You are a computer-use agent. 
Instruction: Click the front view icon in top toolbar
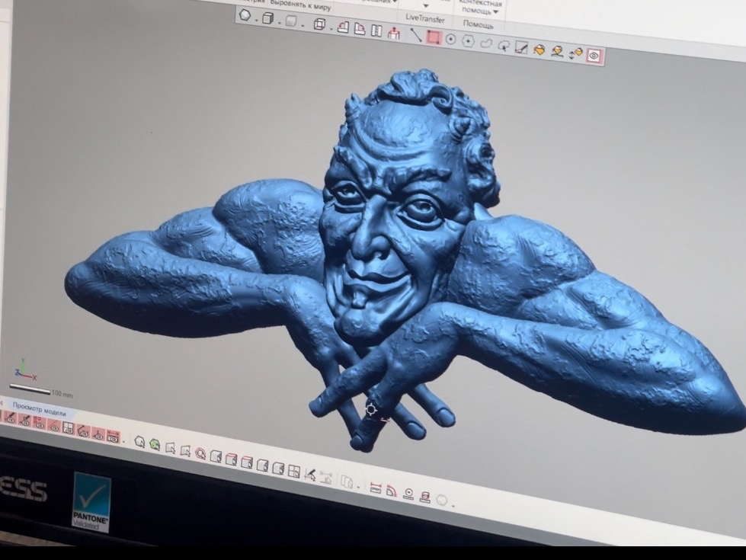pyautogui.click(x=343, y=28)
